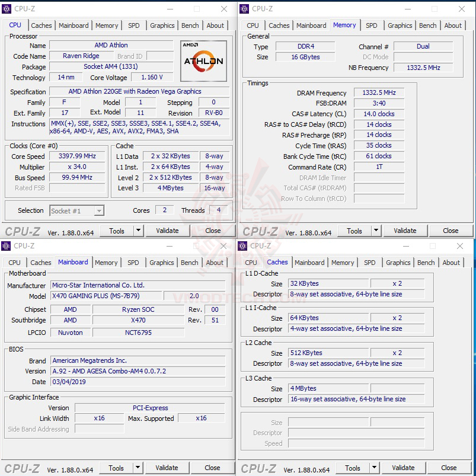Switch to the Caches tab in the top-left CPU window
The image size is (476, 476).
point(41,25)
